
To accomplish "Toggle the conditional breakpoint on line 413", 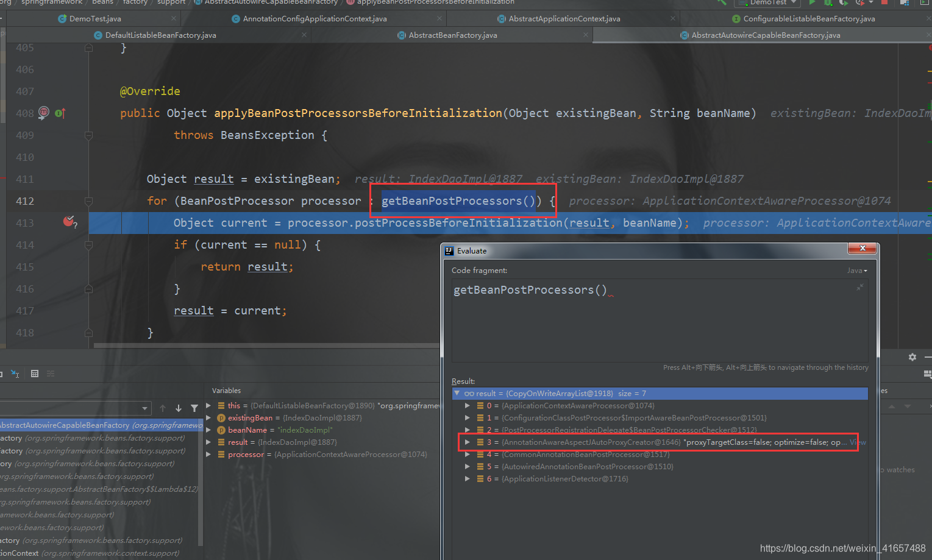I will point(69,222).
